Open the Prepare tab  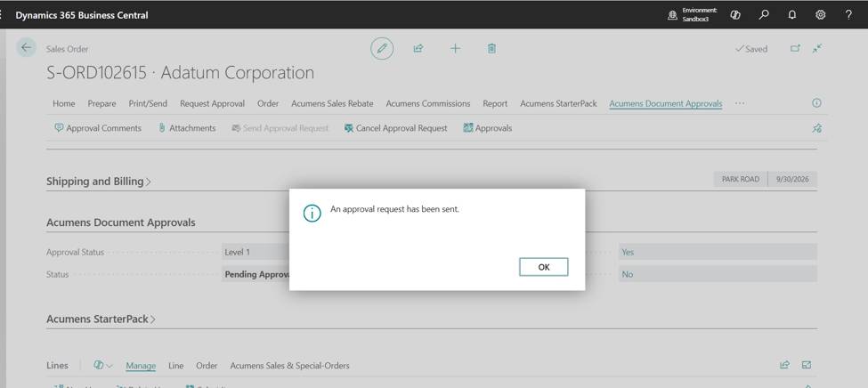tap(101, 103)
